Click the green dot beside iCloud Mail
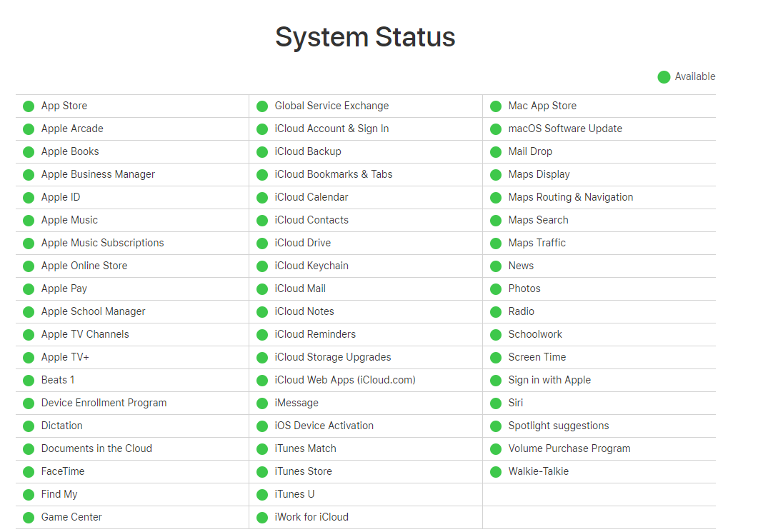Screen dimensions: 773x532 (262, 289)
